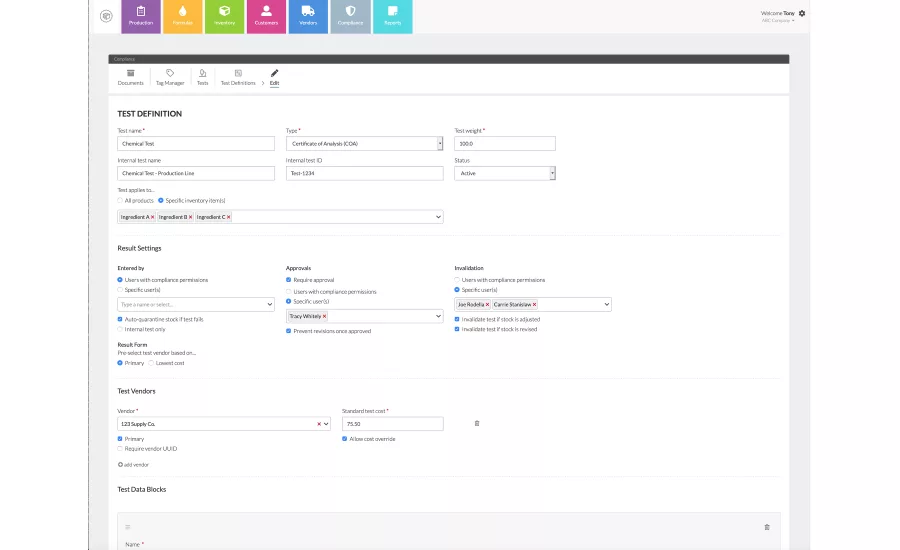900x550 pixels.
Task: Open the Vendors module tile
Action: click(308, 16)
